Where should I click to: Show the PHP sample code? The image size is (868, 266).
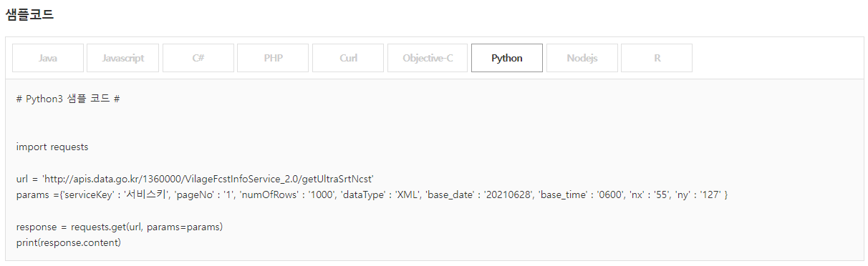point(273,58)
